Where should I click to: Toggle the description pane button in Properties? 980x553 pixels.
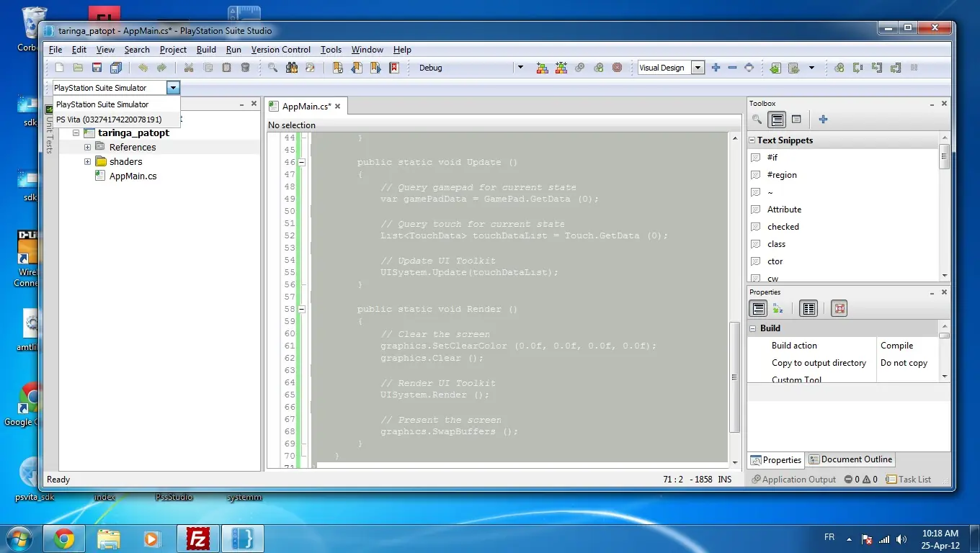[809, 309]
